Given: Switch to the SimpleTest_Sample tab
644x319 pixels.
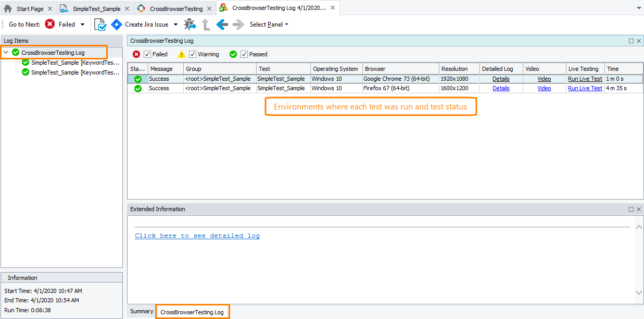Looking at the screenshot, I should [x=96, y=9].
